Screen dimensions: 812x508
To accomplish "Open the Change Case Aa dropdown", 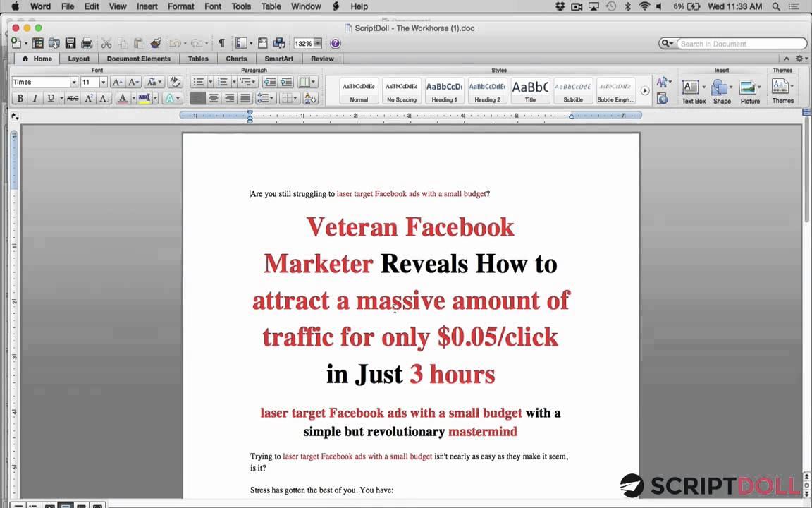I will coord(154,82).
